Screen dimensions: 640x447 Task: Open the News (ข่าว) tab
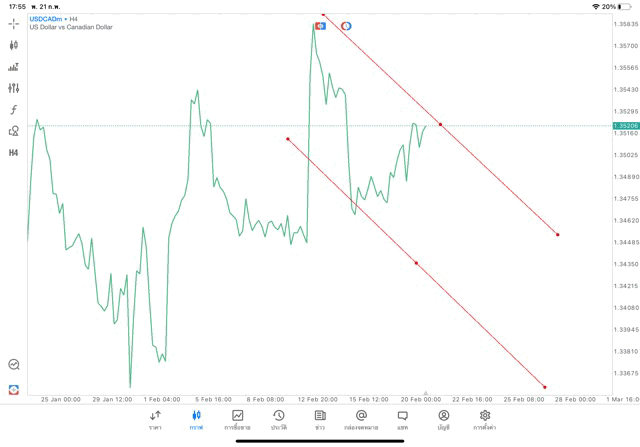(319, 419)
